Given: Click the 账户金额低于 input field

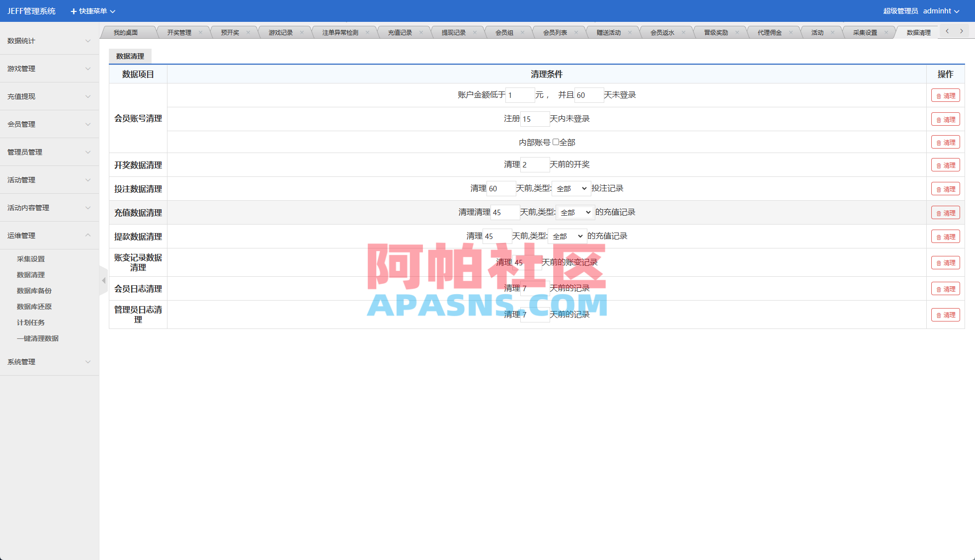Looking at the screenshot, I should click(x=520, y=95).
